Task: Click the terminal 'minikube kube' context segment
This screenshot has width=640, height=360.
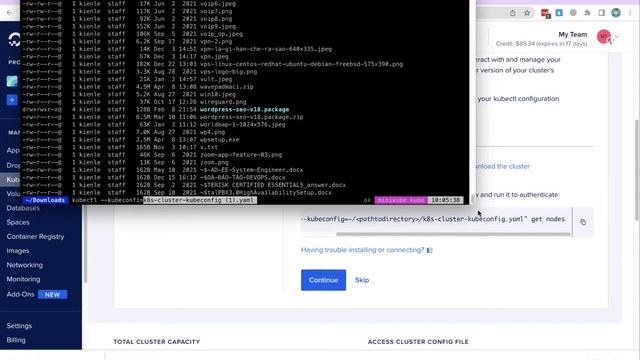Action: (x=401, y=200)
